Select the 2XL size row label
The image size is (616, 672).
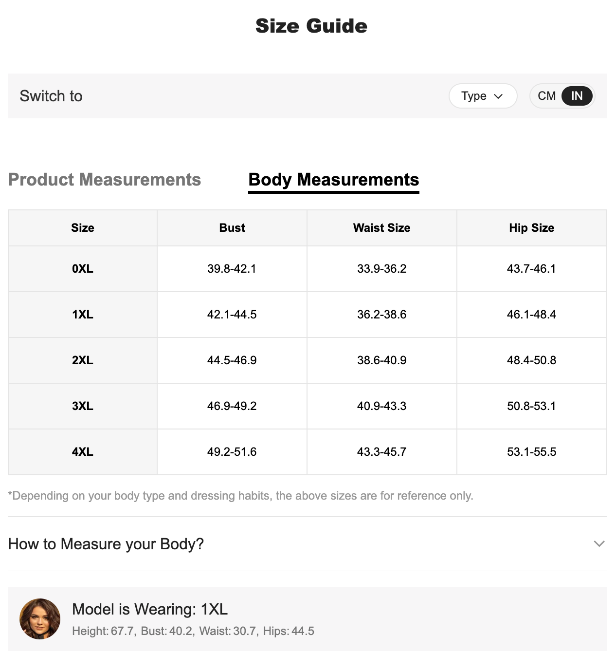[83, 360]
